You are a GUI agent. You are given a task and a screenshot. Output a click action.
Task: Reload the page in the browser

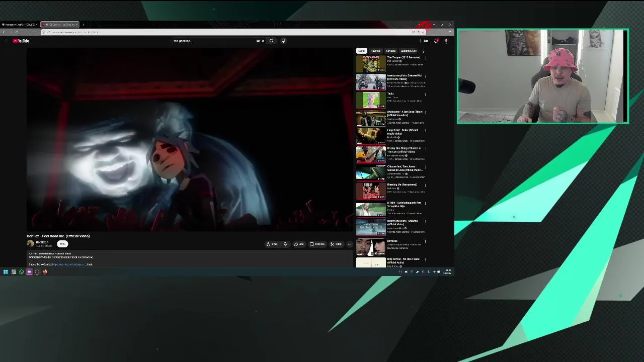[x=17, y=32]
